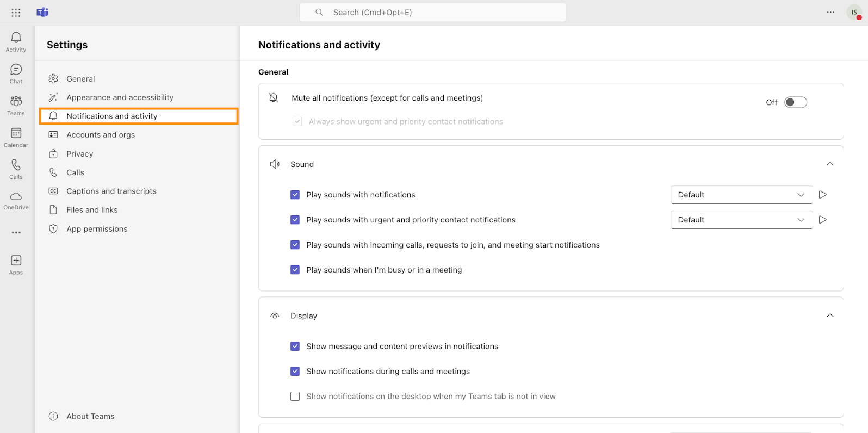
Task: Click the ID card icon for Accounts and orgs
Action: [53, 135]
